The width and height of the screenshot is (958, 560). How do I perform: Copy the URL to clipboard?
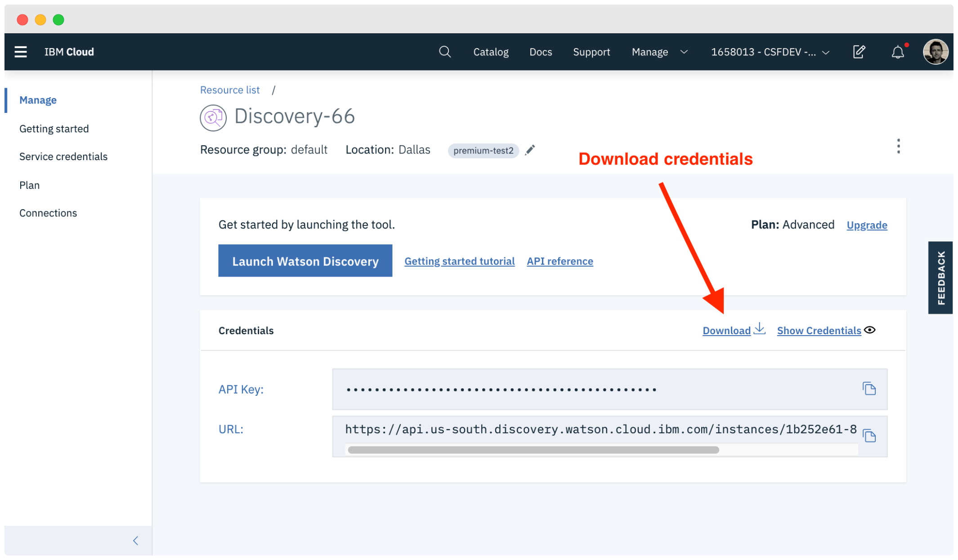(x=869, y=435)
